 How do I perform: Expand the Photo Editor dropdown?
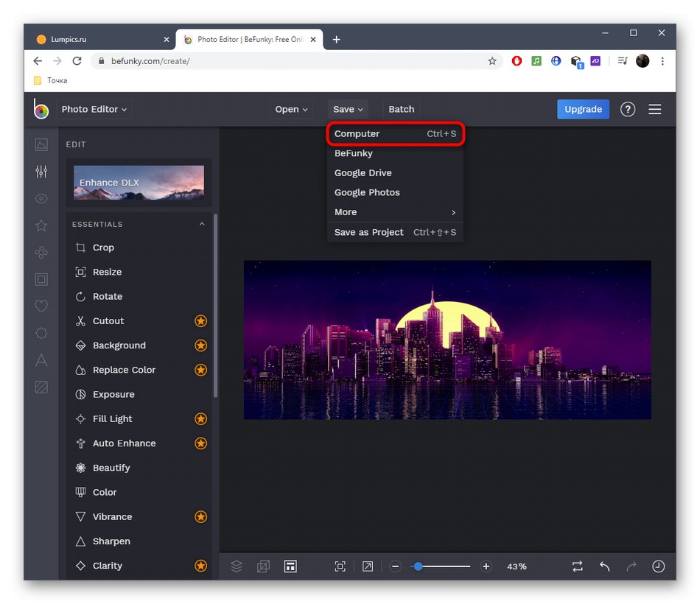pyautogui.click(x=94, y=109)
